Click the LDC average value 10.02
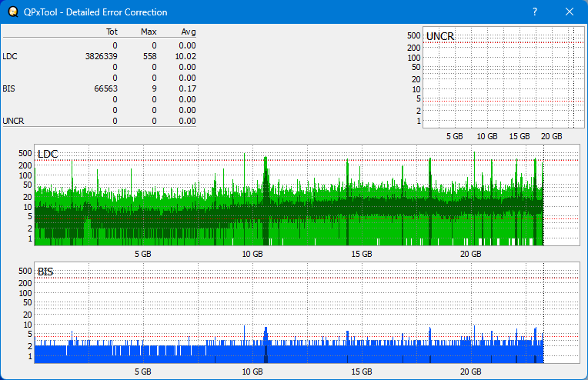Screen dimensions: 588x380 coord(185,56)
